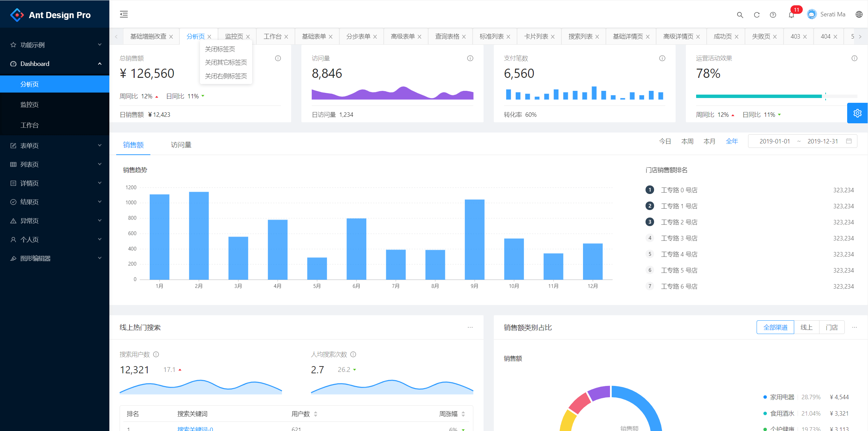This screenshot has height=431, width=868.
Task: Click the Serati Ma user avatar
Action: (x=812, y=14)
